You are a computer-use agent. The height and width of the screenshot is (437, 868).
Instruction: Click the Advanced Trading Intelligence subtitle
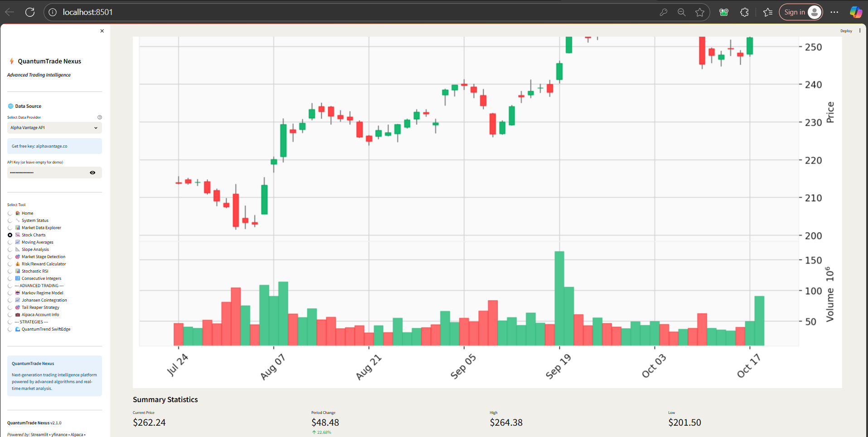pyautogui.click(x=39, y=75)
